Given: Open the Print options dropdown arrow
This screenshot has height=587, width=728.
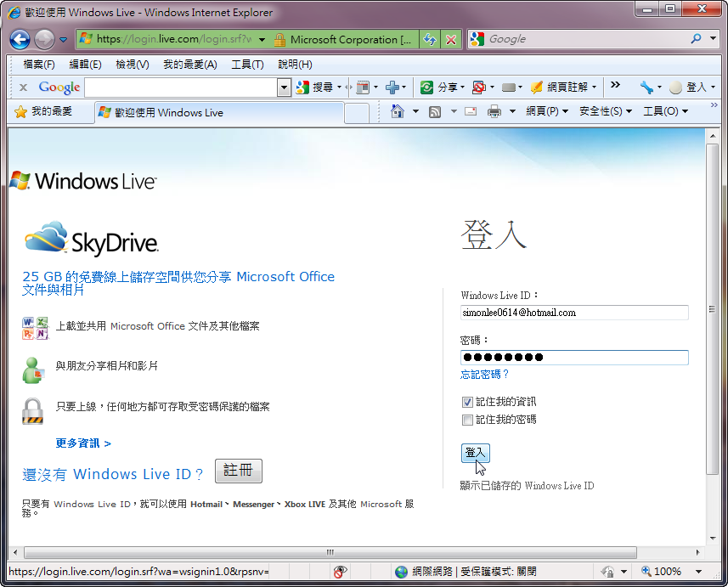Looking at the screenshot, I should pos(512,111).
